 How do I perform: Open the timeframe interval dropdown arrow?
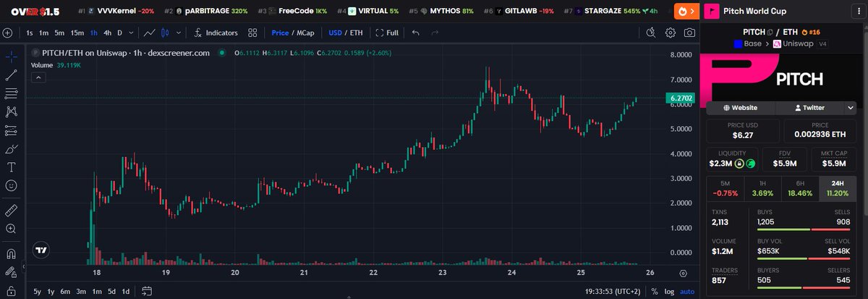click(130, 33)
